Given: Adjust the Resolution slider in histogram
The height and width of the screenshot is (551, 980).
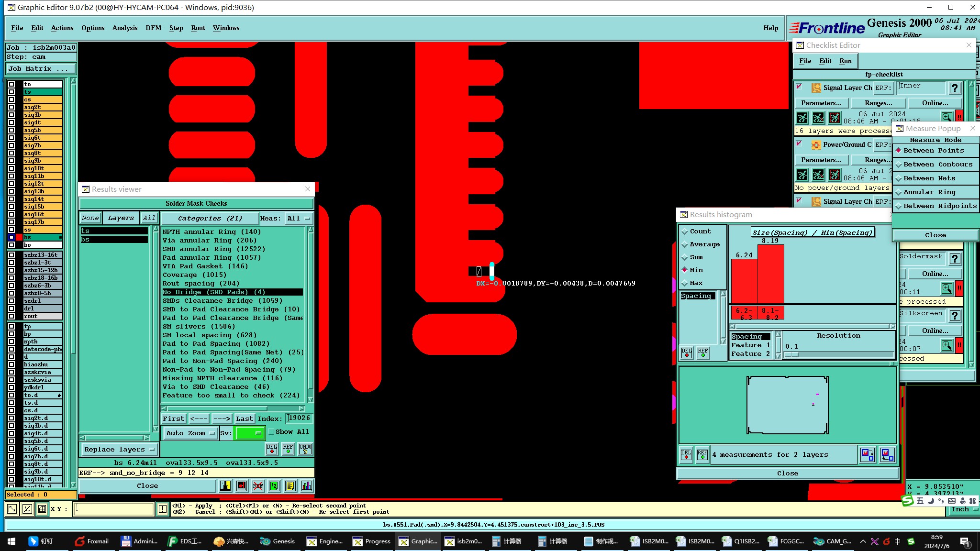Looking at the screenshot, I should click(791, 354).
